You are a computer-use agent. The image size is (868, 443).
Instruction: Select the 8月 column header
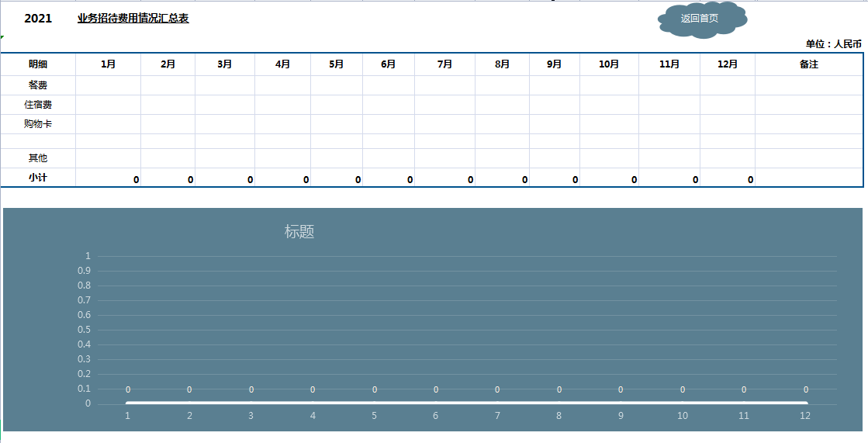pyautogui.click(x=502, y=64)
